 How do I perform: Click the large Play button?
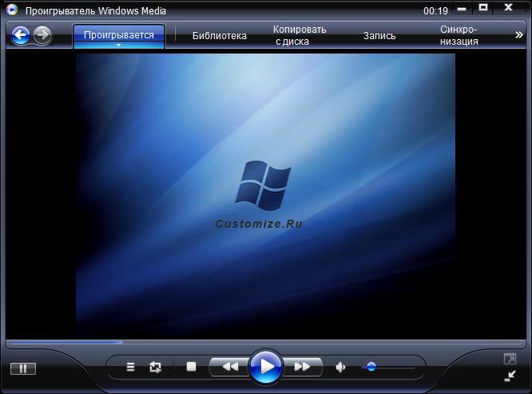(266, 367)
